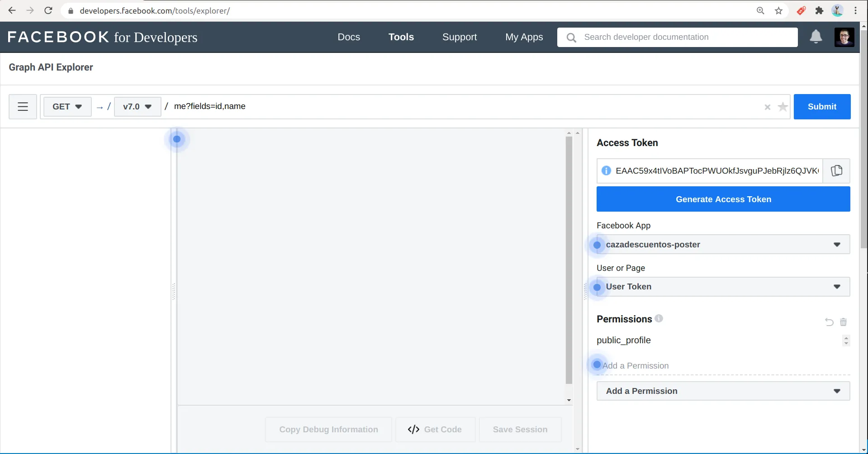Viewport: 868px width, 454px height.
Task: Open the Chrome profile avatar
Action: point(837,10)
